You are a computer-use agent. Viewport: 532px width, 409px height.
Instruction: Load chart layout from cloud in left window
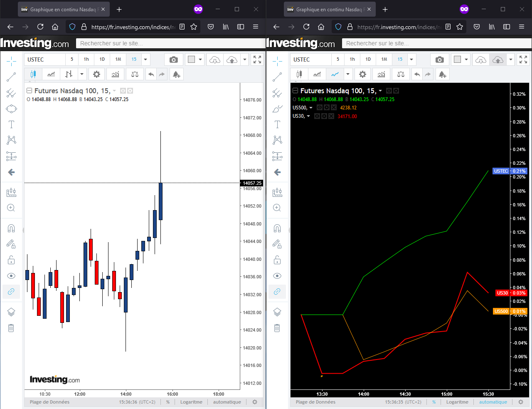(x=215, y=59)
